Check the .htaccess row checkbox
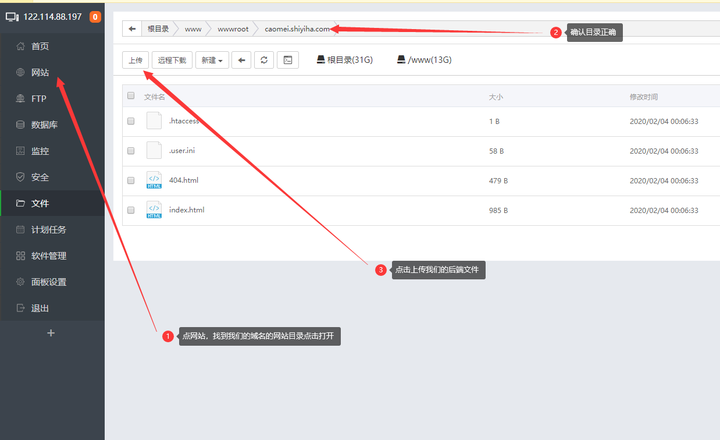The width and height of the screenshot is (720, 440). click(x=131, y=121)
